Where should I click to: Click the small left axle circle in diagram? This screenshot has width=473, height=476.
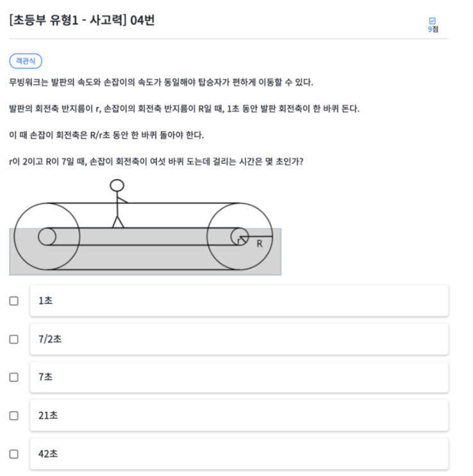[x=47, y=237]
